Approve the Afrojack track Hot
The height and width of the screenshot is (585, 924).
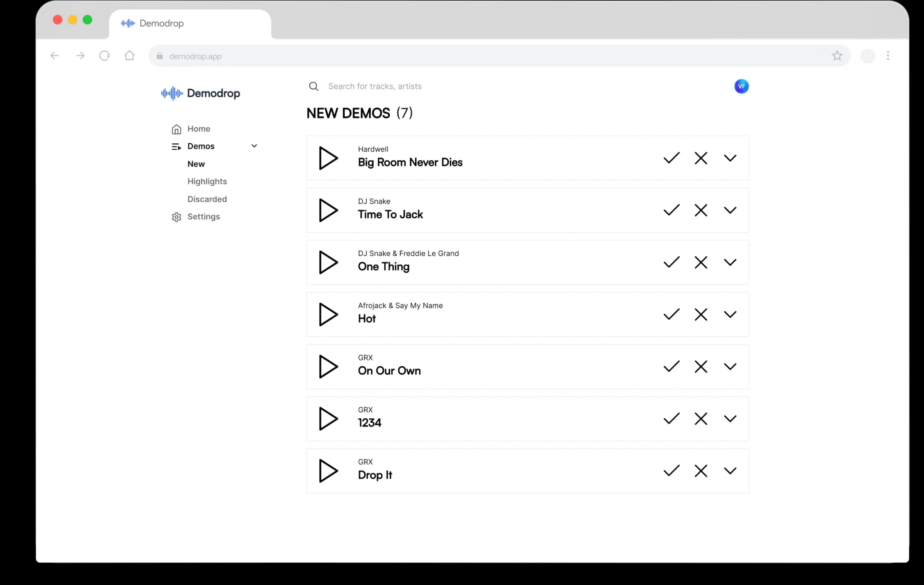pyautogui.click(x=671, y=314)
